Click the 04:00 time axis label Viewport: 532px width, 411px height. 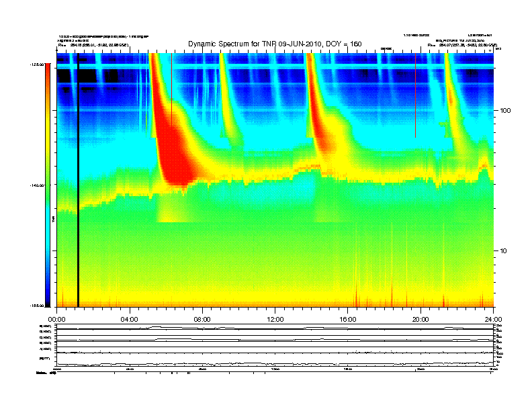(x=130, y=320)
